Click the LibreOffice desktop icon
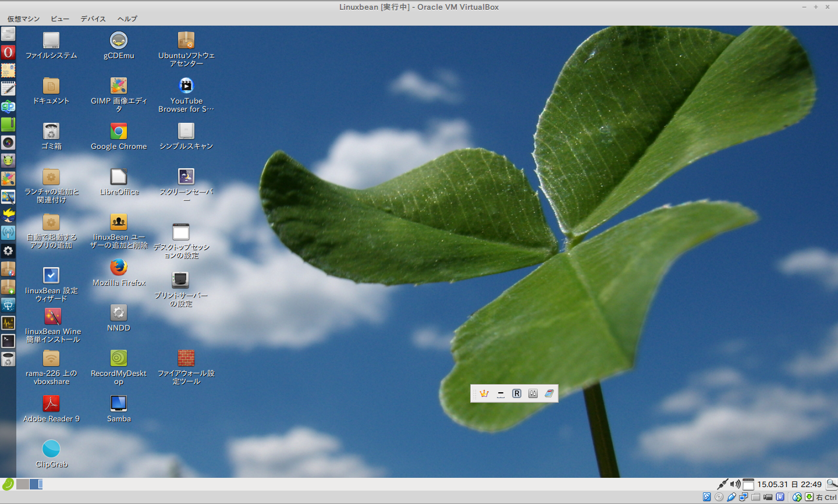 click(119, 177)
